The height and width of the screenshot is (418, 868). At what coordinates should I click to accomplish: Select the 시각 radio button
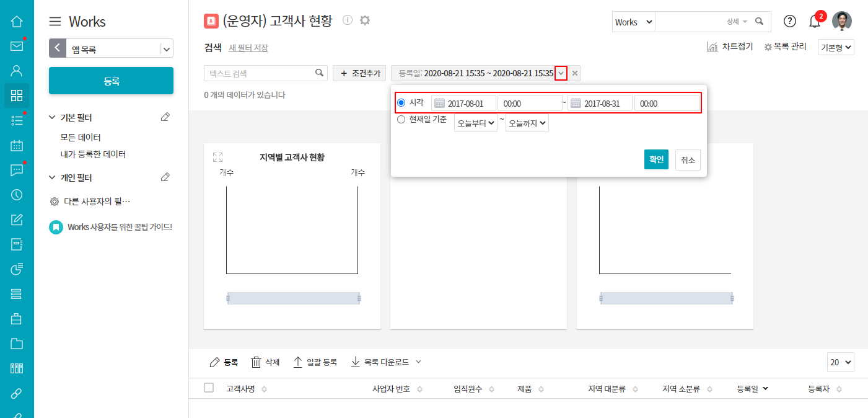click(401, 103)
